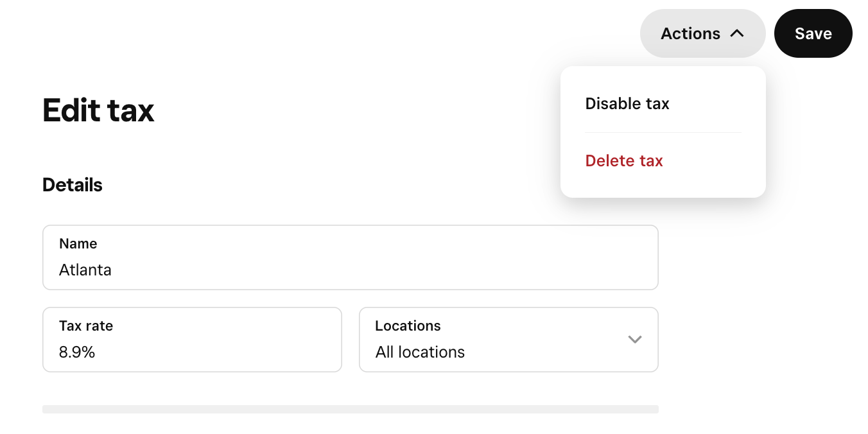Image resolution: width=868 pixels, height=434 pixels.
Task: Select Delete tax menu option
Action: click(624, 161)
